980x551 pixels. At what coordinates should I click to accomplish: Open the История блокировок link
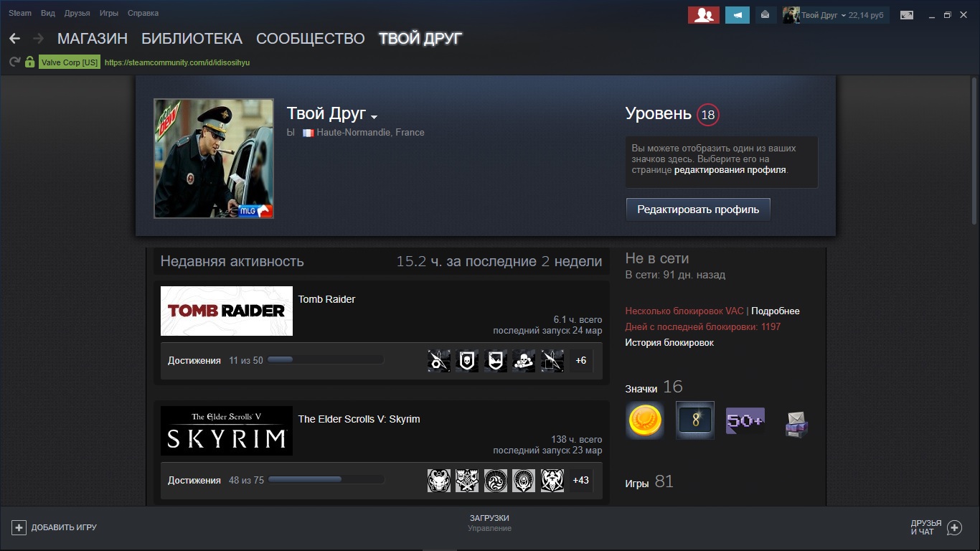(669, 343)
